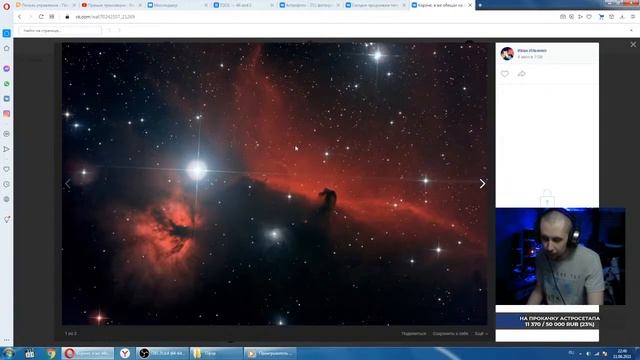Viewport: 640px width, 360px height.
Task: Open the Easy Setup menu in toolbar
Action: [x=633, y=17]
